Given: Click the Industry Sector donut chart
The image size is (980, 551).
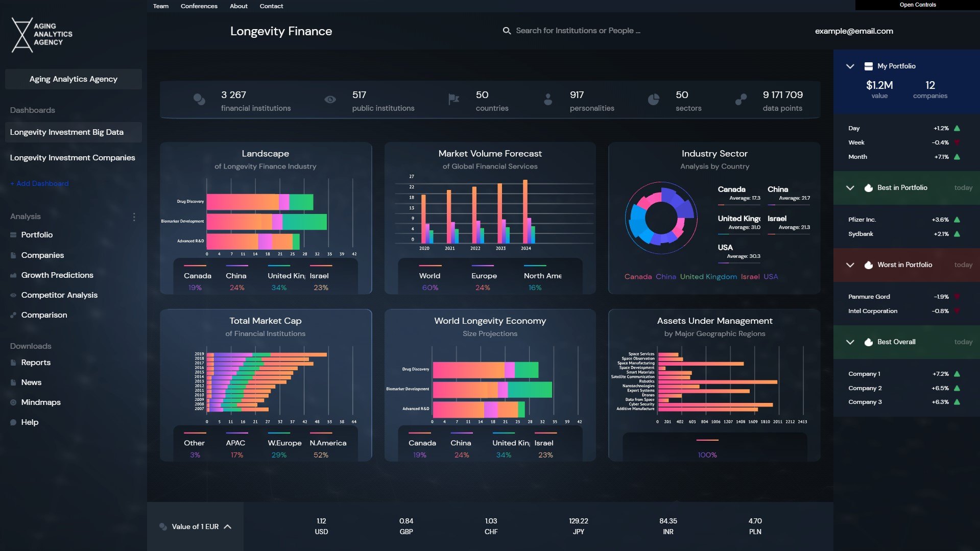Looking at the screenshot, I should point(661,218).
